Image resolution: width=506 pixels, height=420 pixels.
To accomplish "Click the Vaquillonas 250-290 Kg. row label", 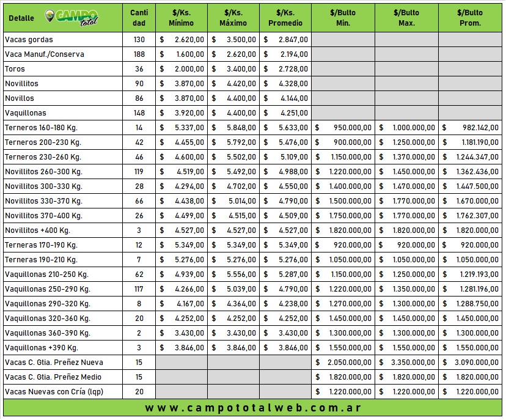I will 47,289.
